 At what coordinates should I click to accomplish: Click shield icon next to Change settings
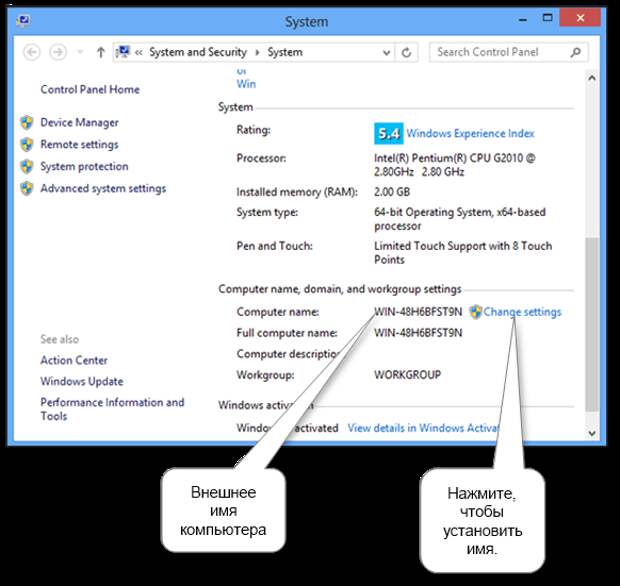tap(476, 312)
